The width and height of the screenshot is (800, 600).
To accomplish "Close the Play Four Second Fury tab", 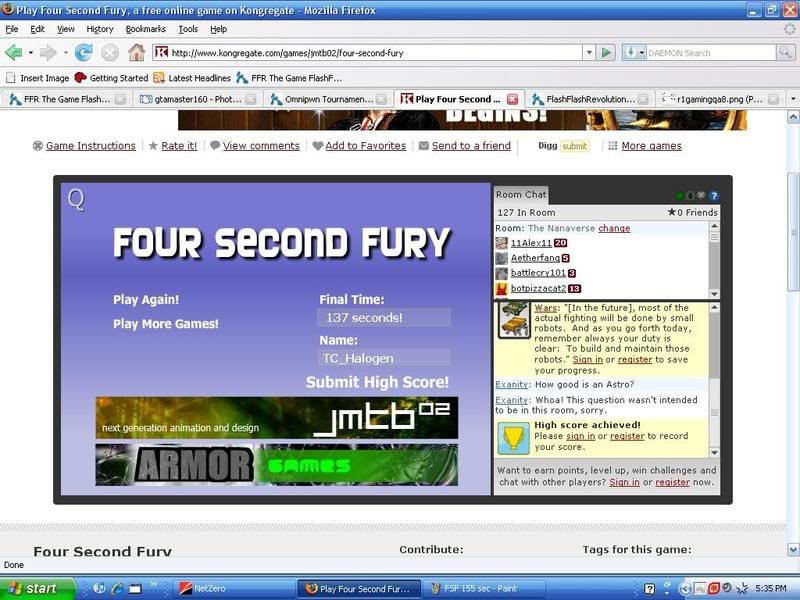I will click(x=513, y=99).
